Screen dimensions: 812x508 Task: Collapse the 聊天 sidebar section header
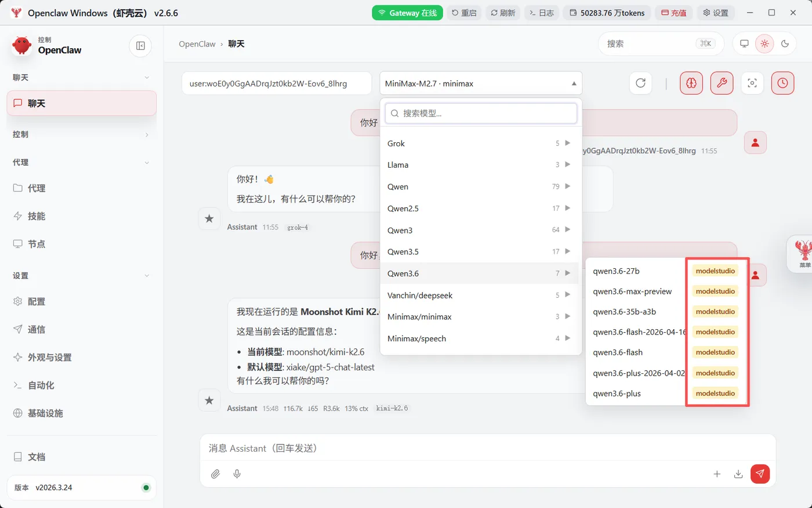tap(82, 77)
